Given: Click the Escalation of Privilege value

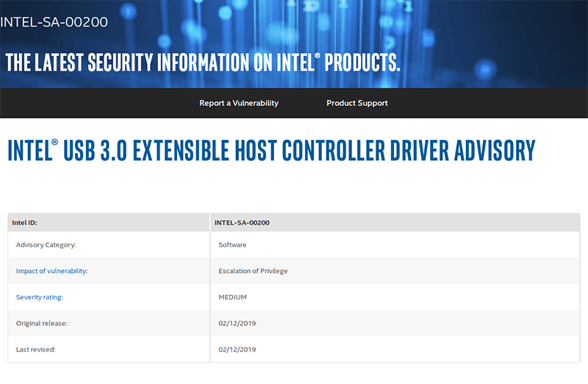Looking at the screenshot, I should click(253, 271).
